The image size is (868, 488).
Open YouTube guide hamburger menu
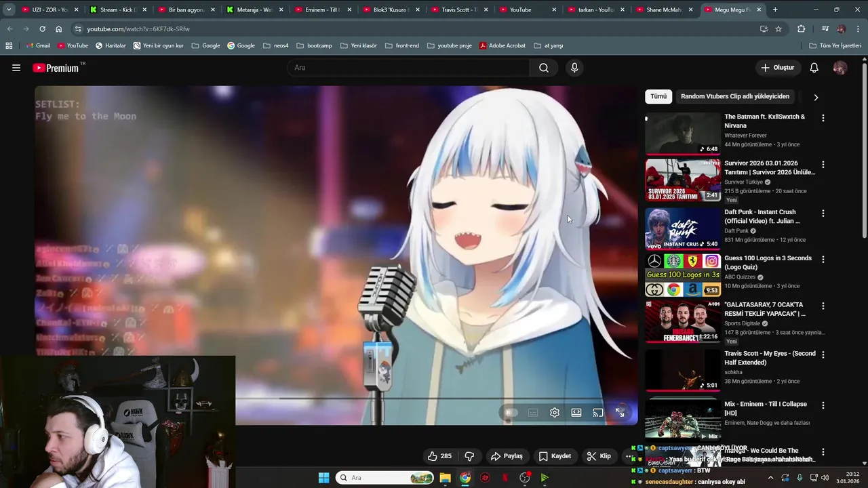click(16, 68)
